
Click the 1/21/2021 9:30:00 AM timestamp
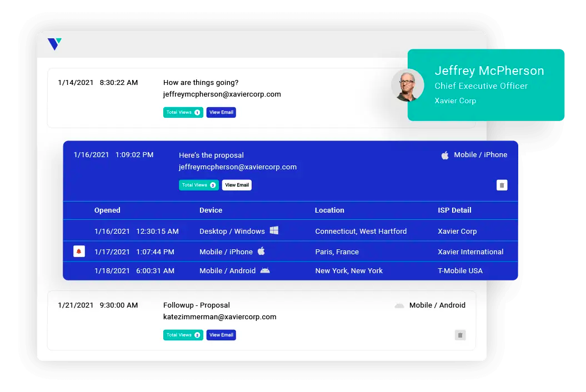click(98, 305)
